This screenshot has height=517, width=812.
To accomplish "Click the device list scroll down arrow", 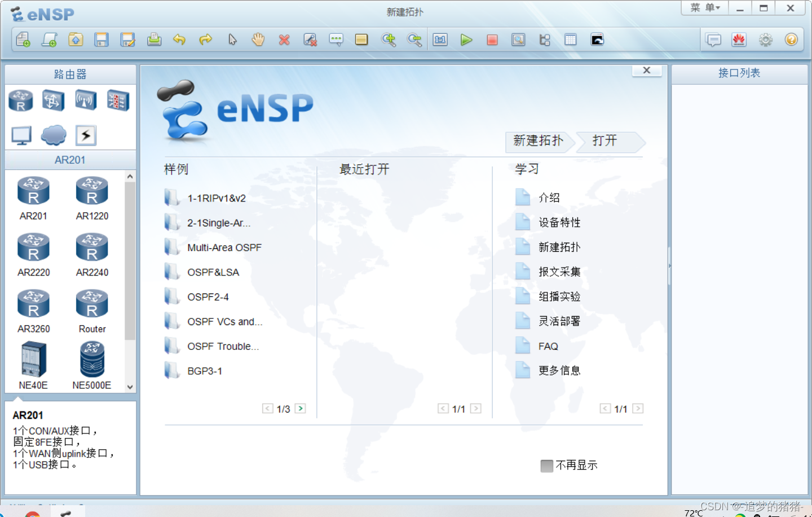I will click(x=130, y=387).
